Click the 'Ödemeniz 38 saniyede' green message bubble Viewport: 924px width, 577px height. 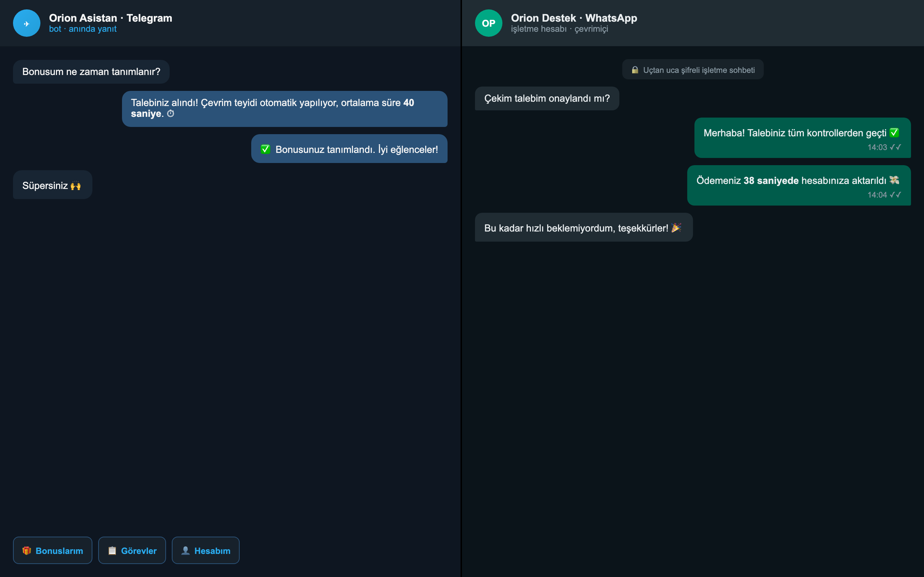[x=799, y=185]
